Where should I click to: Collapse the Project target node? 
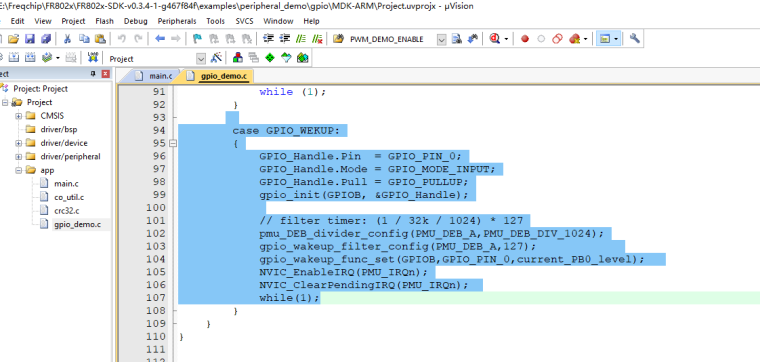(5, 102)
